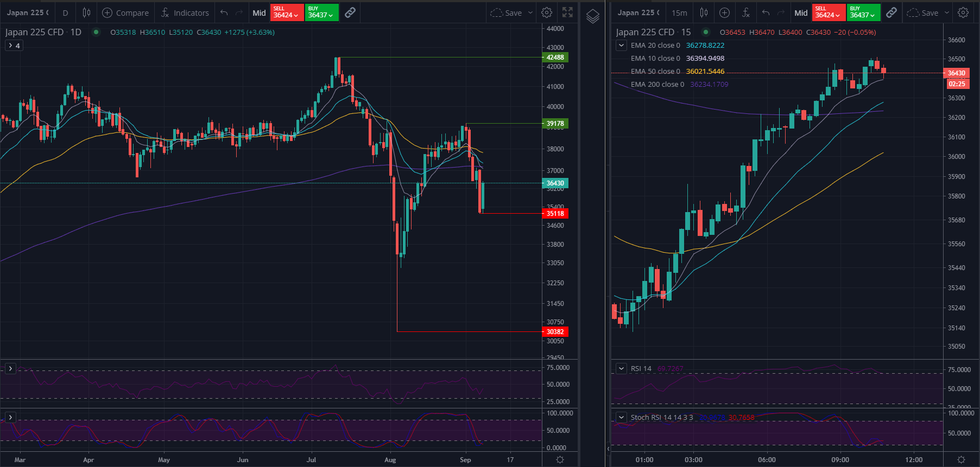Enter fullscreen mode on left chart

click(x=567, y=12)
